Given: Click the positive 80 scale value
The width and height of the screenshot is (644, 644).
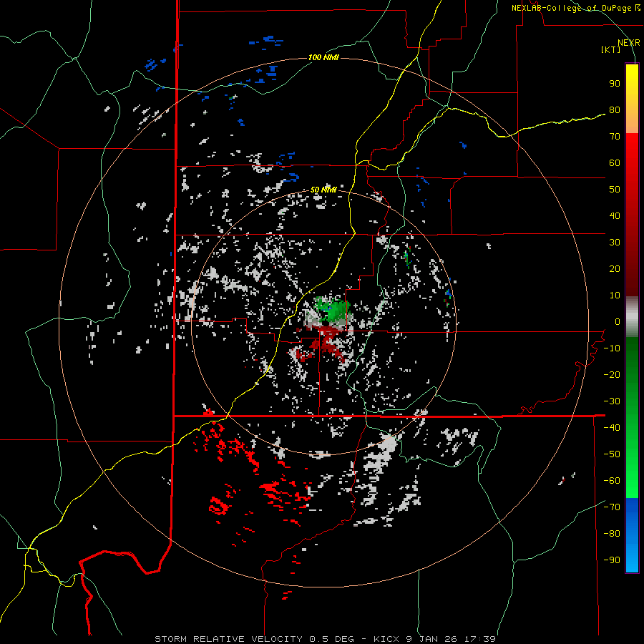Looking at the screenshot, I should point(615,110).
